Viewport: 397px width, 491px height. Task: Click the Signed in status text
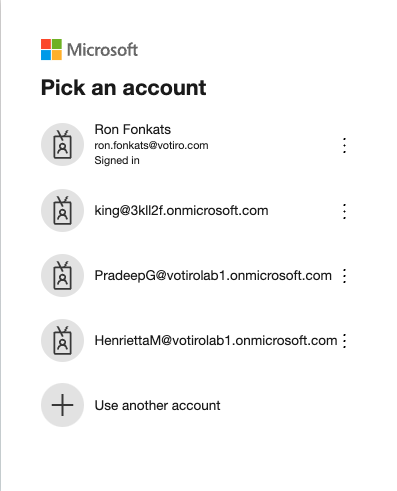click(x=117, y=160)
